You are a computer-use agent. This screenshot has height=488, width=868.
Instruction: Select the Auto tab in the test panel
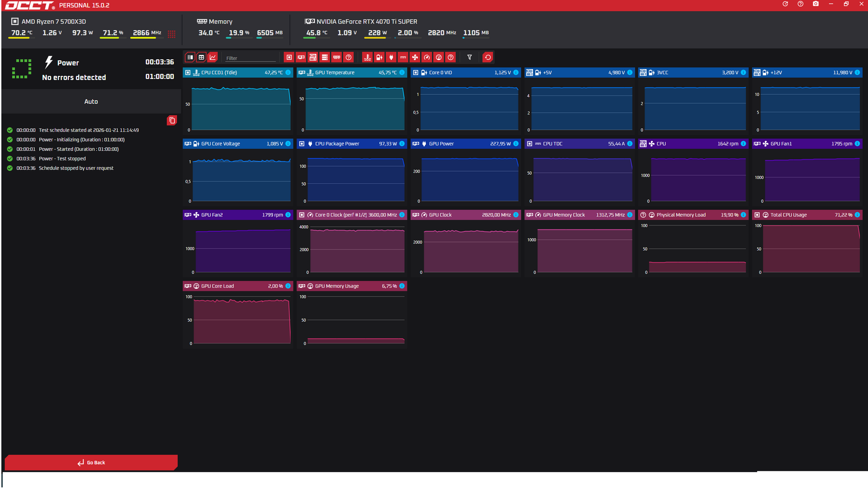tap(91, 102)
